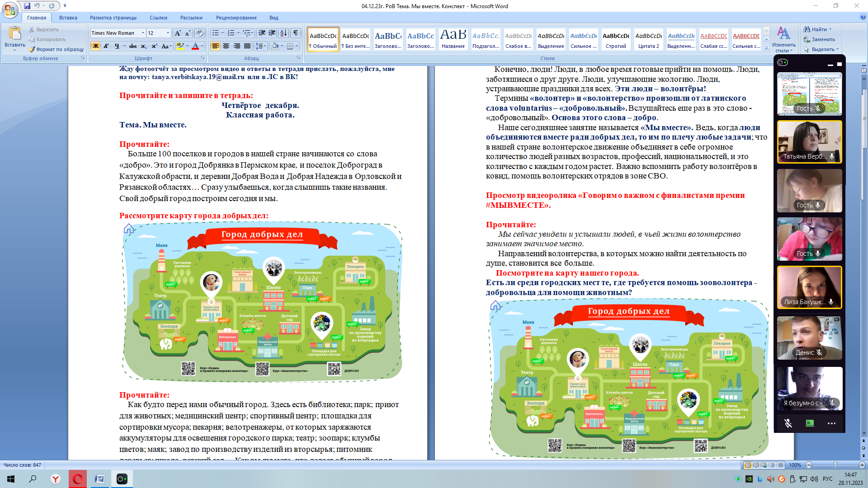This screenshot has height=488, width=868.
Task: Open Select (Выделить) dropdown
Action: pyautogui.click(x=821, y=49)
